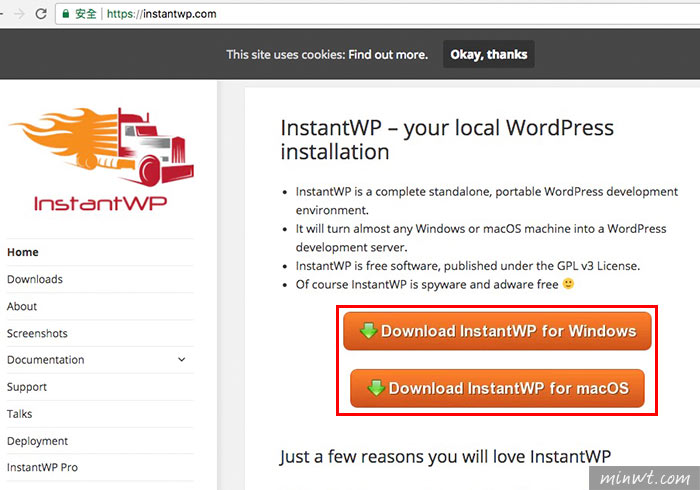Open the Support page
This screenshot has height=490, width=700.
(x=27, y=387)
